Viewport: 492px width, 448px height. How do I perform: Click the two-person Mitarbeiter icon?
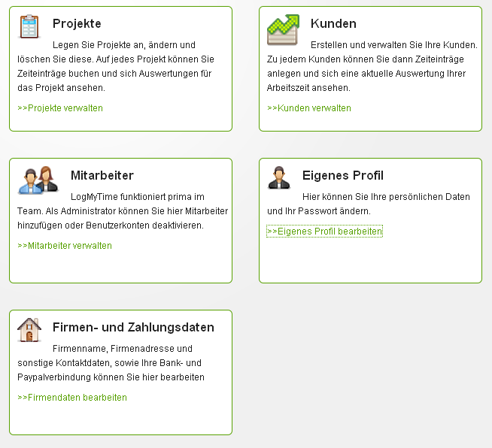[x=38, y=180]
